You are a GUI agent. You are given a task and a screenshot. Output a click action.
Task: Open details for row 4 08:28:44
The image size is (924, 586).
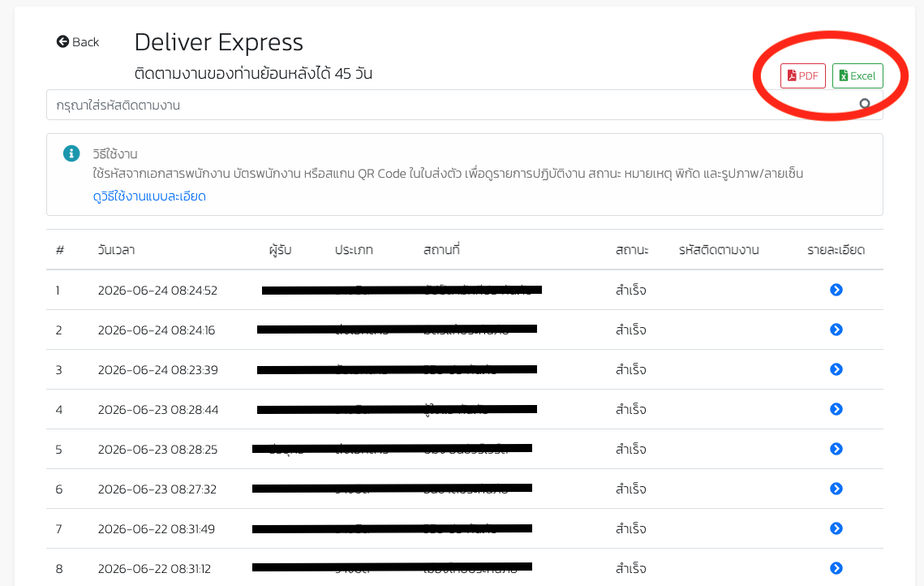coord(836,409)
